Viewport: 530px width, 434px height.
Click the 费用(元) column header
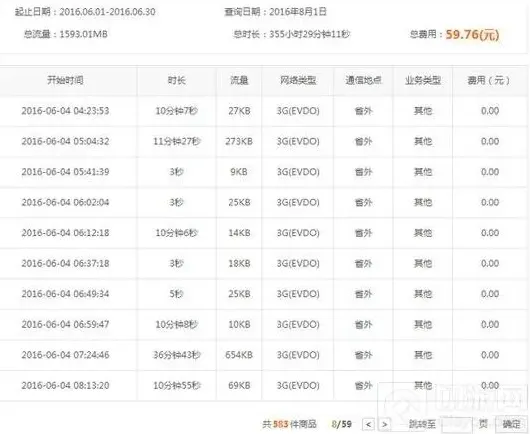coord(489,80)
